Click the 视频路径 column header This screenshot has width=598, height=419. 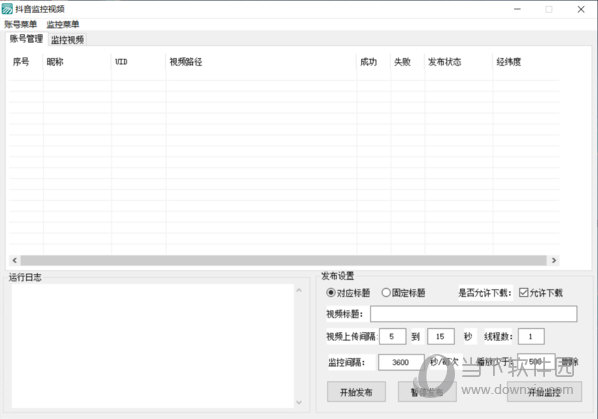(x=261, y=62)
